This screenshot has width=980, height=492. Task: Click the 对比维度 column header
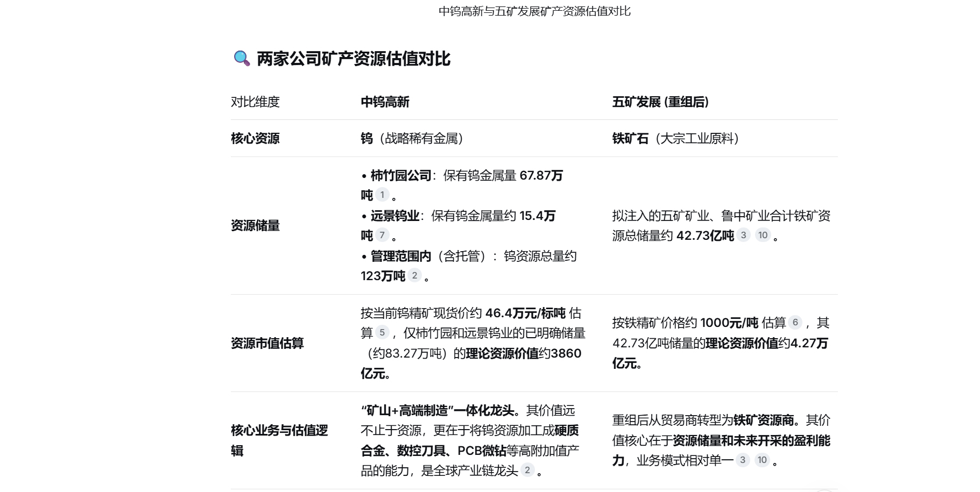[255, 102]
